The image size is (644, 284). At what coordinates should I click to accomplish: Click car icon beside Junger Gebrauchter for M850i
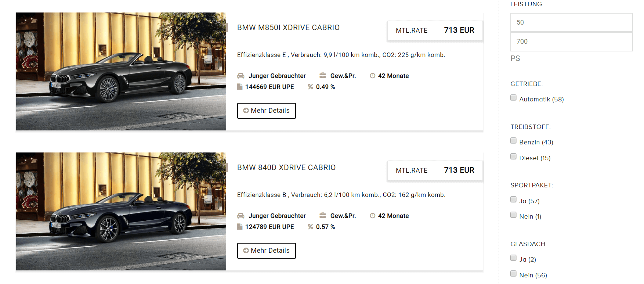click(240, 76)
